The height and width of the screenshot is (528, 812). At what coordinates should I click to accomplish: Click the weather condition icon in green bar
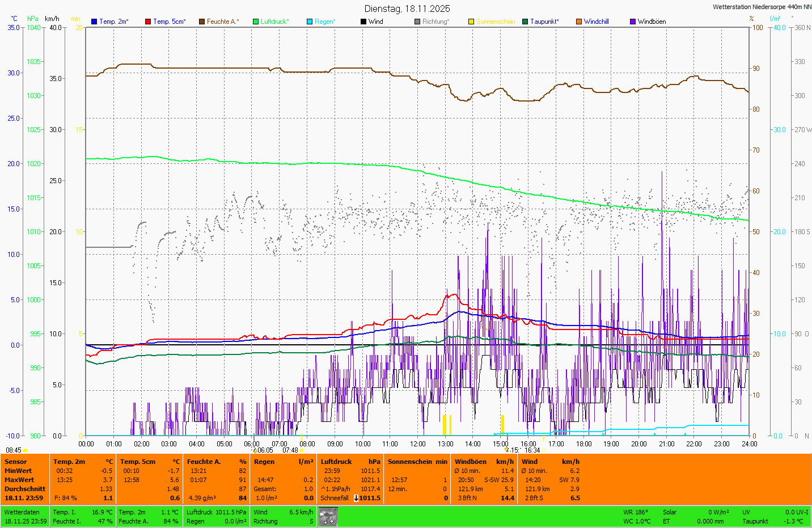[x=328, y=517]
